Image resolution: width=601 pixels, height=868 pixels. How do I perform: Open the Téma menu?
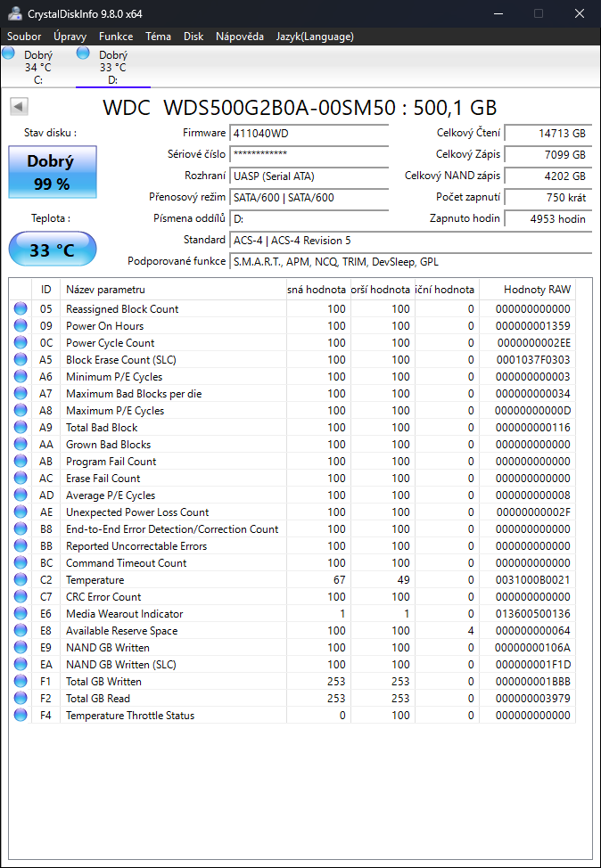158,37
